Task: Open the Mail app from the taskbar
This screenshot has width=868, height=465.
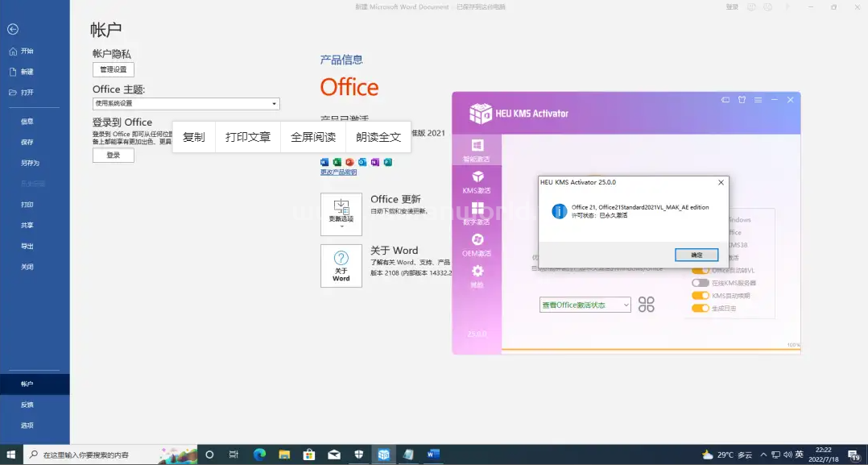Action: pos(334,455)
